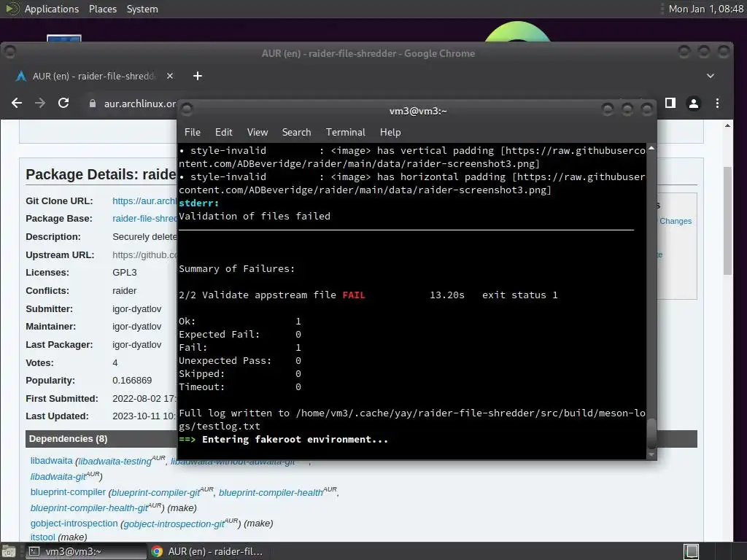Screen dimensions: 747x560
Task: Click the Chrome page scrollbar thumb
Action: pos(727,221)
